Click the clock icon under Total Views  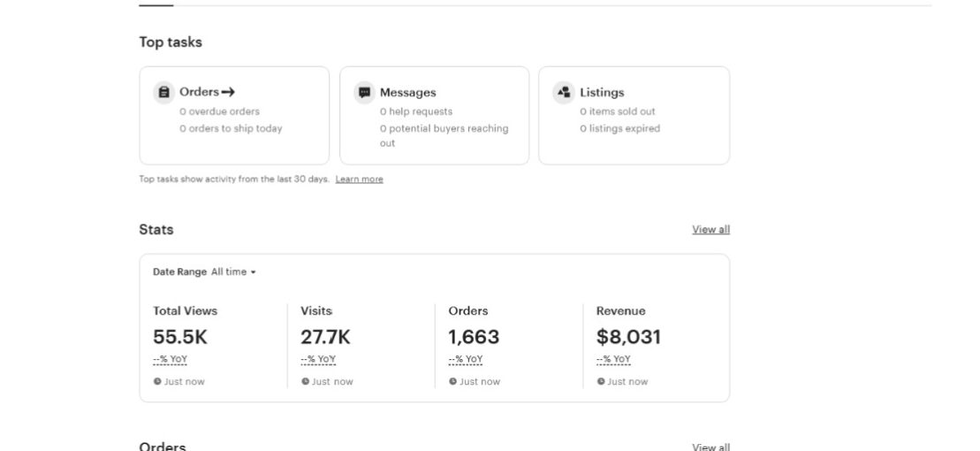point(157,381)
